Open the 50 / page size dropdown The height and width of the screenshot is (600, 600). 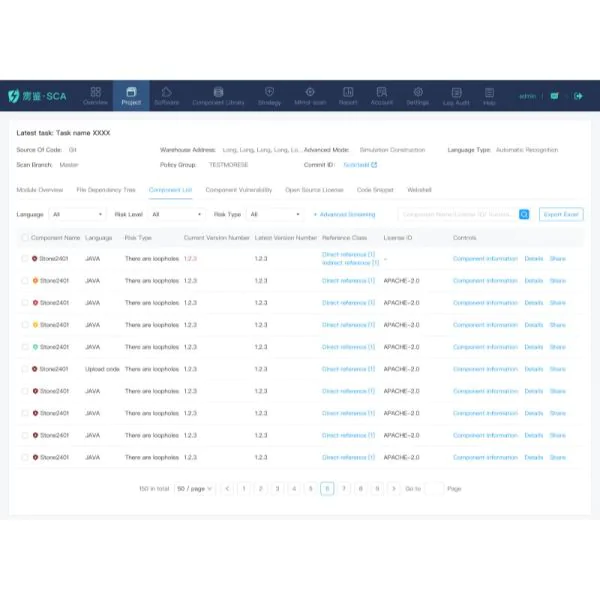[194, 488]
